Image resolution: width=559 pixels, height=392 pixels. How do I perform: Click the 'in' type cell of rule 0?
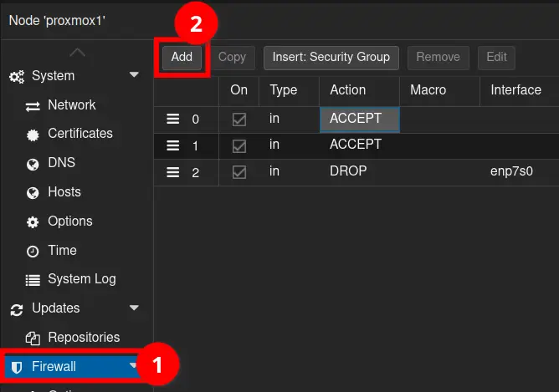coord(289,120)
